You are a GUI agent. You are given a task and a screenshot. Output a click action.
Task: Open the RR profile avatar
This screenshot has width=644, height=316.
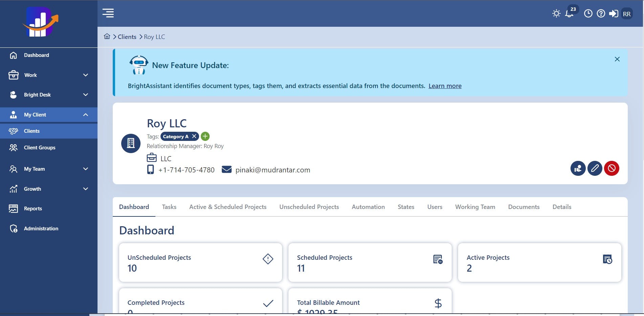627,14
